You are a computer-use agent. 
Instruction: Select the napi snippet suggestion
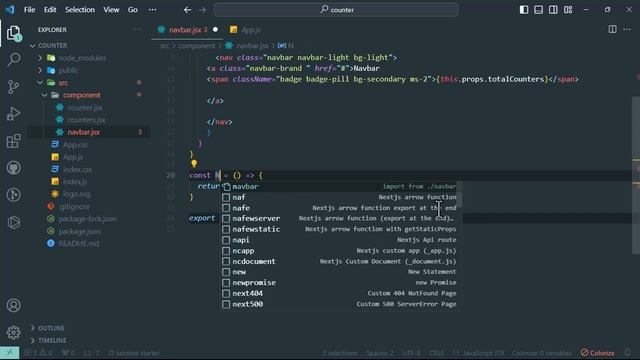(339, 240)
